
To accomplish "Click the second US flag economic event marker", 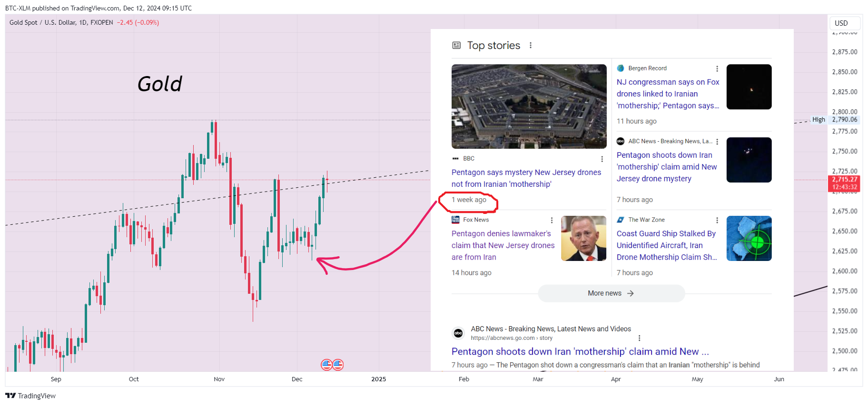I will (338, 365).
